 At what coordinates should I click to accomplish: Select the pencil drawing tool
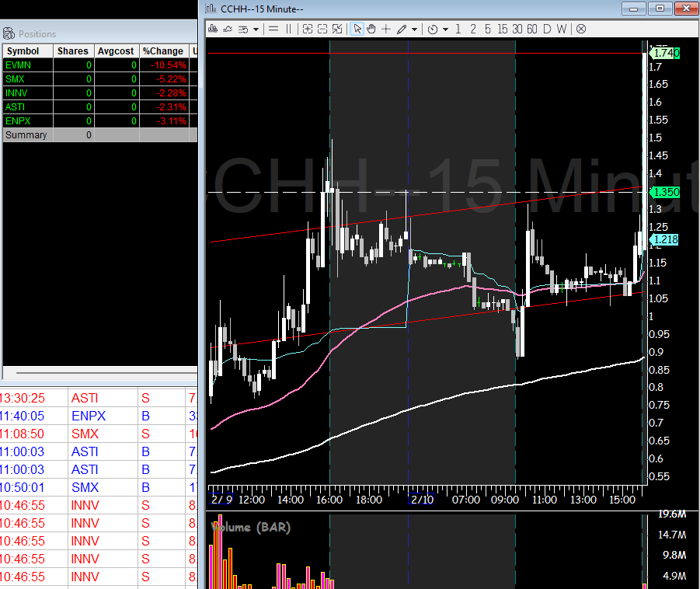[x=402, y=29]
